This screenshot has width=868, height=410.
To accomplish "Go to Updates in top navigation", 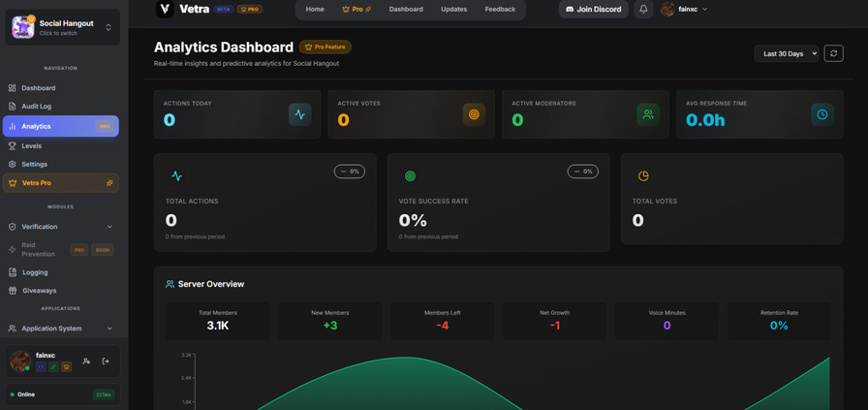I will (x=453, y=9).
